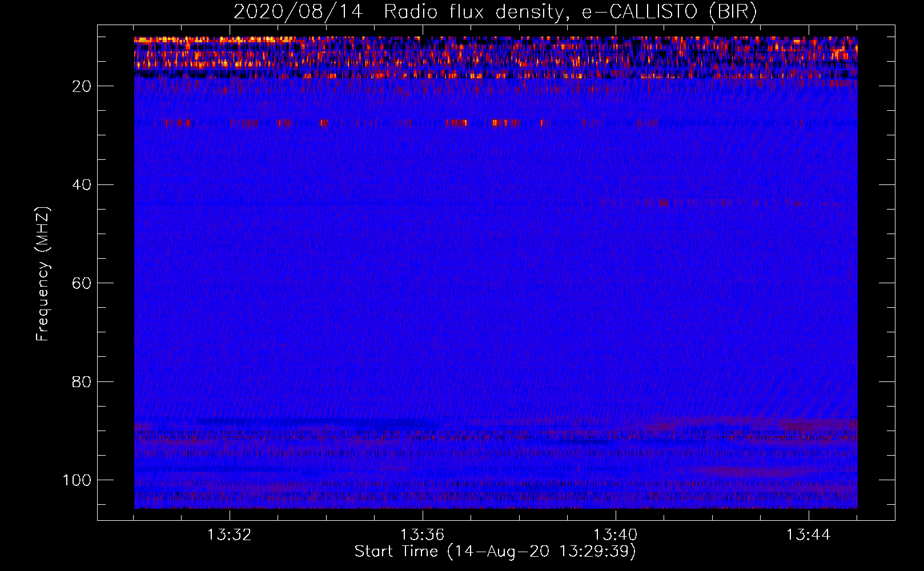The height and width of the screenshot is (571, 924).
Task: Click the 13:40 time tick label
Action: 615,535
